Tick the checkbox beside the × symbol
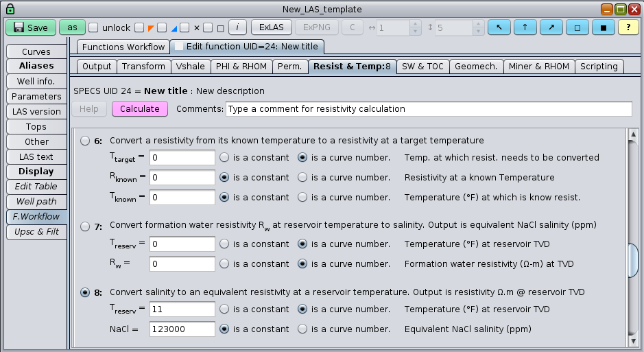Image resolution: width=644 pixels, height=352 pixels. coord(184,27)
